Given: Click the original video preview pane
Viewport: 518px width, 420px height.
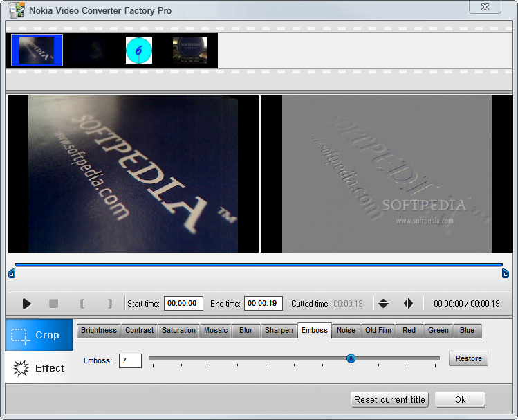Looking at the screenshot, I should point(133,174).
